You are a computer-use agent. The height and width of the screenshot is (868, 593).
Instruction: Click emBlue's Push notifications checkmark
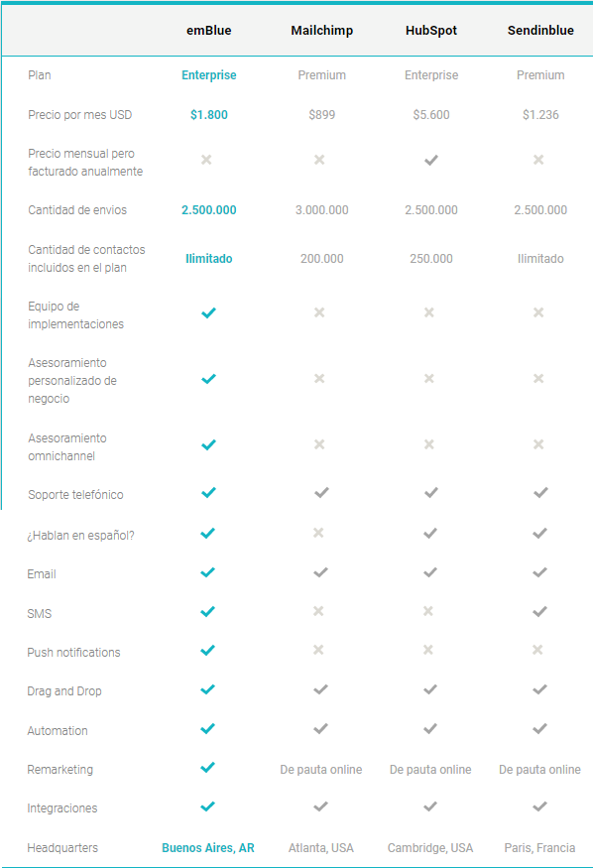click(207, 651)
